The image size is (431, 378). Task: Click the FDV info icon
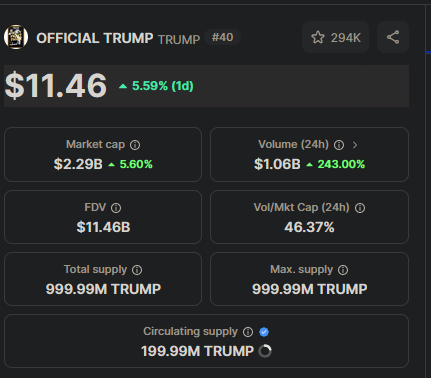(x=116, y=208)
